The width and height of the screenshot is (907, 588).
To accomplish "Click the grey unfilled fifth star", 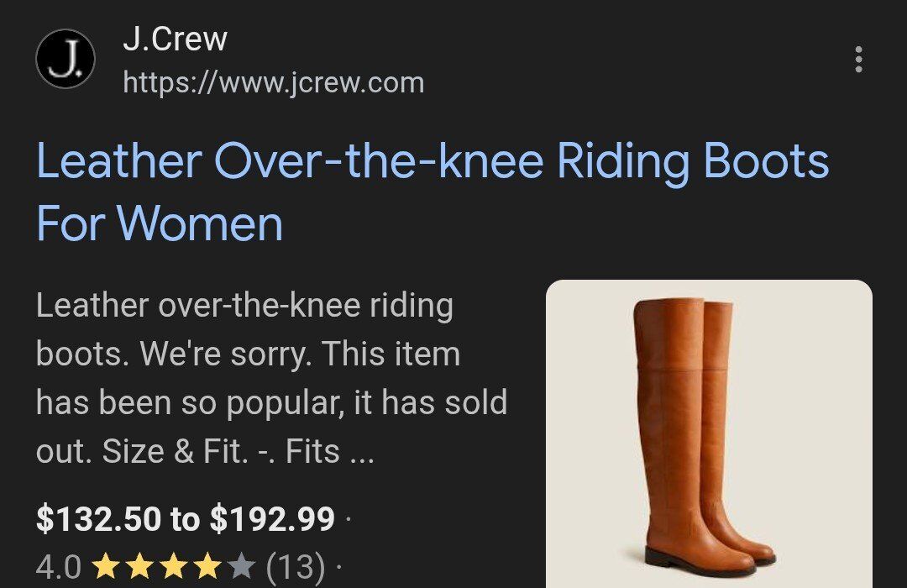I will click(240, 566).
